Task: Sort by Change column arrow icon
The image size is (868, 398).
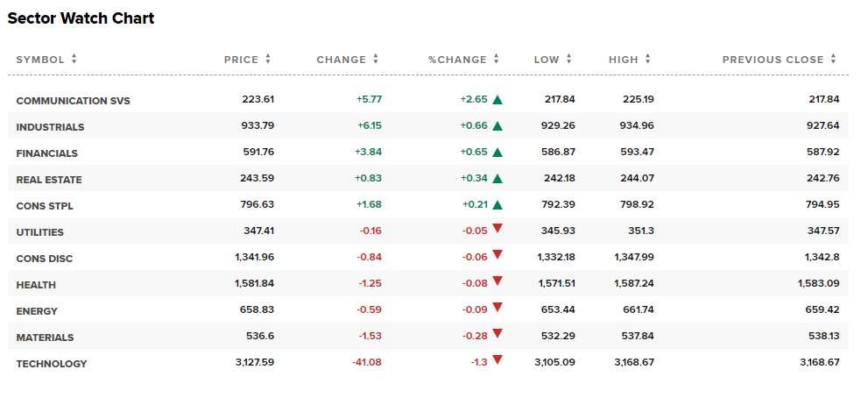Action: pos(376,60)
